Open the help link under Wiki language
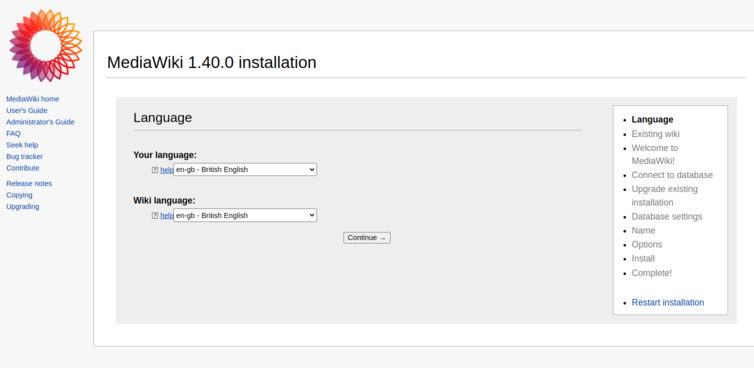The image size is (754, 368). [x=167, y=216]
